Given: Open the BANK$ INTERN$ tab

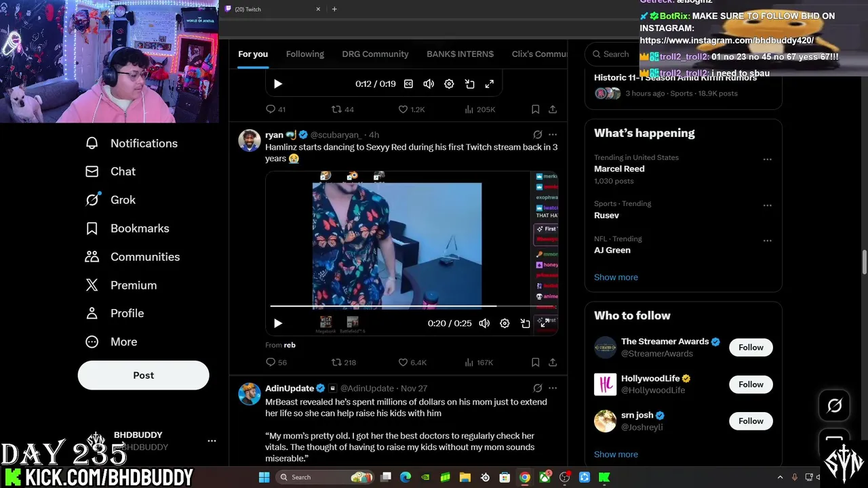Looking at the screenshot, I should click(x=460, y=54).
